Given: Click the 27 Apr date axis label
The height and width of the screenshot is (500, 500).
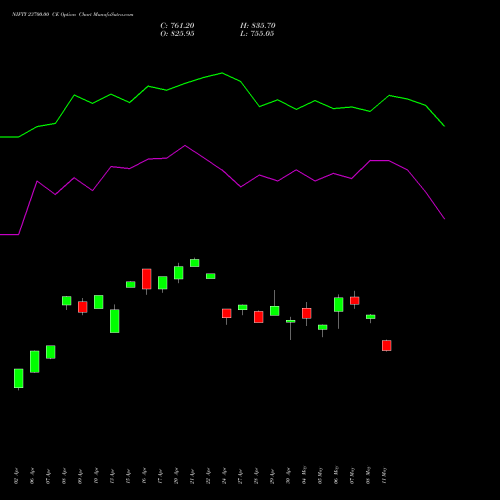Looking at the screenshot, I should pos(240,476).
